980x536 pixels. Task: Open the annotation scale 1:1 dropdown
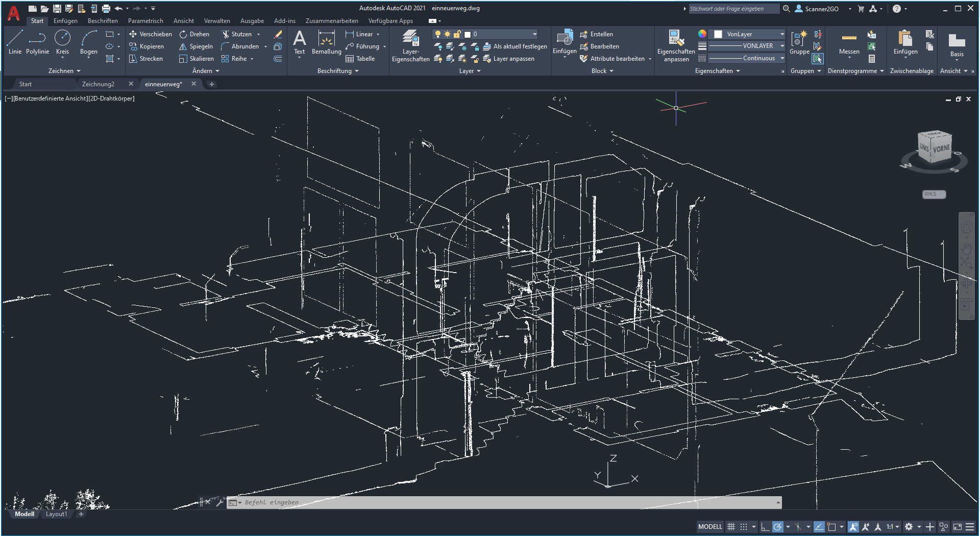pyautogui.click(x=893, y=527)
